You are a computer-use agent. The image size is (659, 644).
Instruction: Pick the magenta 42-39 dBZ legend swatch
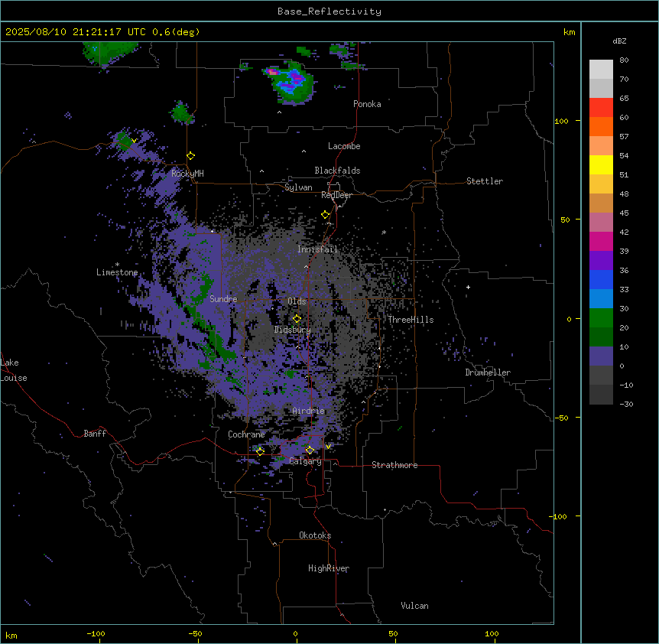pos(601,241)
